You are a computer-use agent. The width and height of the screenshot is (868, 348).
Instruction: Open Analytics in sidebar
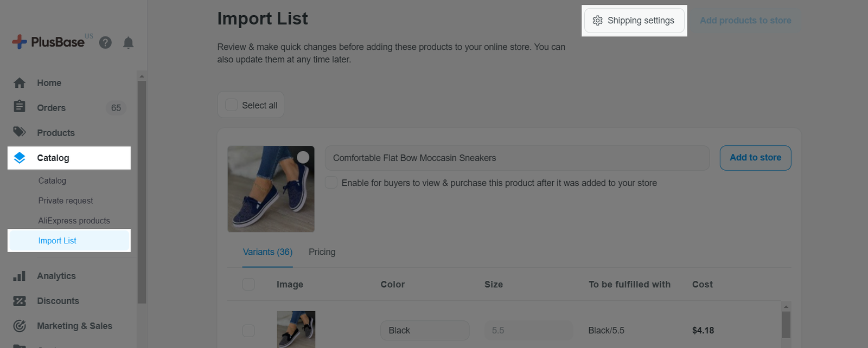pos(56,276)
